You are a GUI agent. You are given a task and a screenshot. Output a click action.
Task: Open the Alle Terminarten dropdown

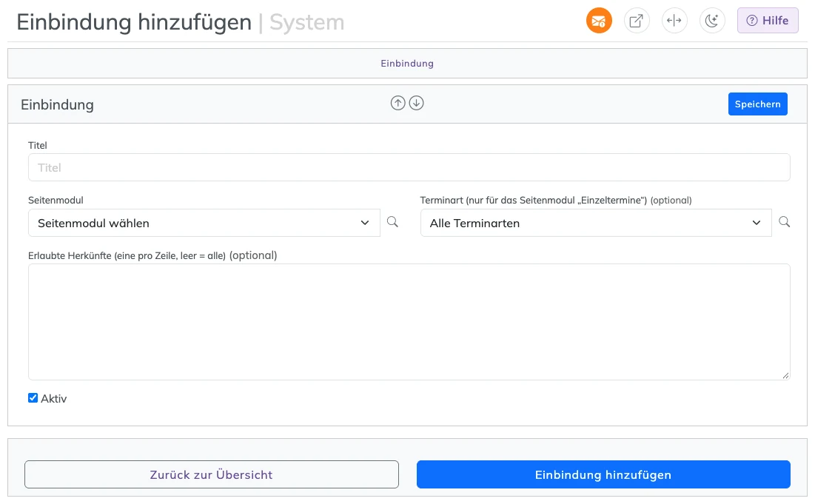[x=596, y=223]
